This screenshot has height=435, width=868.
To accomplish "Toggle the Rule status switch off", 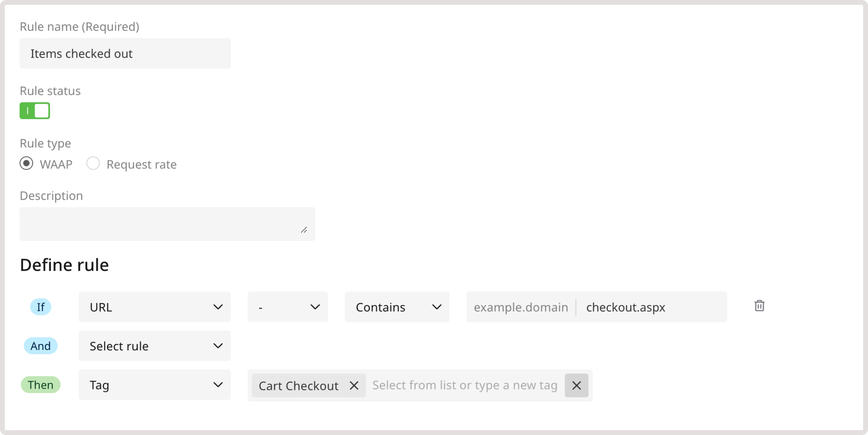I will point(35,111).
